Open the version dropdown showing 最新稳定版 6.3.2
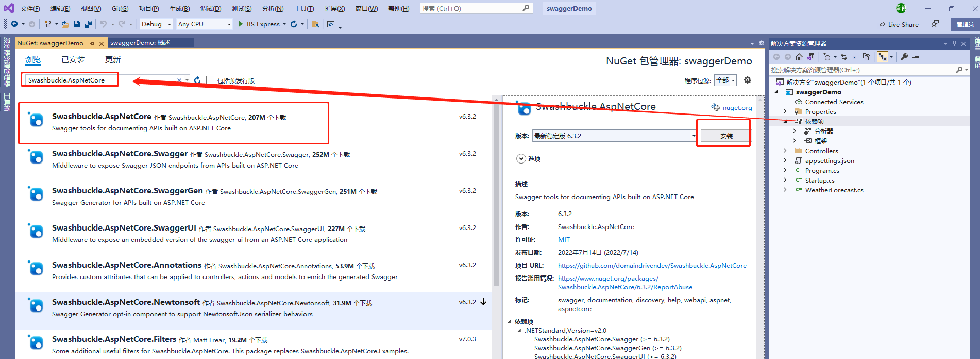 point(614,136)
